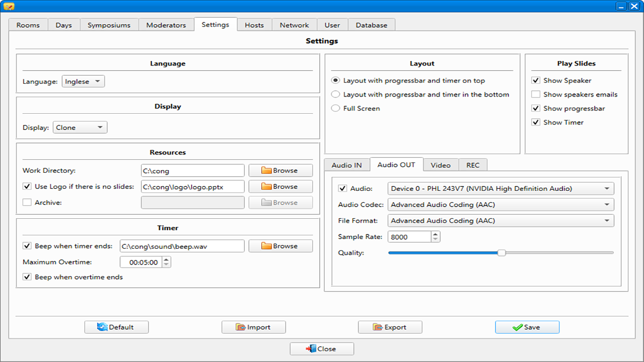644x362 pixels.
Task: Click the door icon on the Close button
Action: (x=311, y=349)
